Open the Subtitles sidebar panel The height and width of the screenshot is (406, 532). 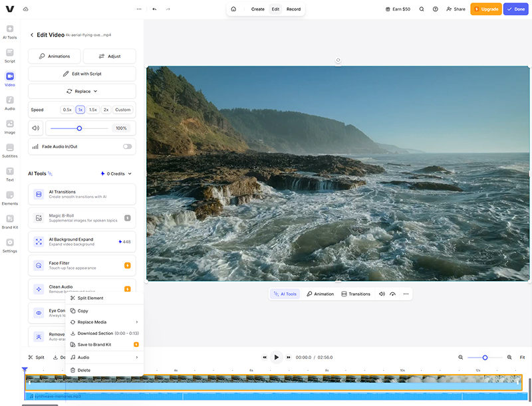(x=10, y=150)
